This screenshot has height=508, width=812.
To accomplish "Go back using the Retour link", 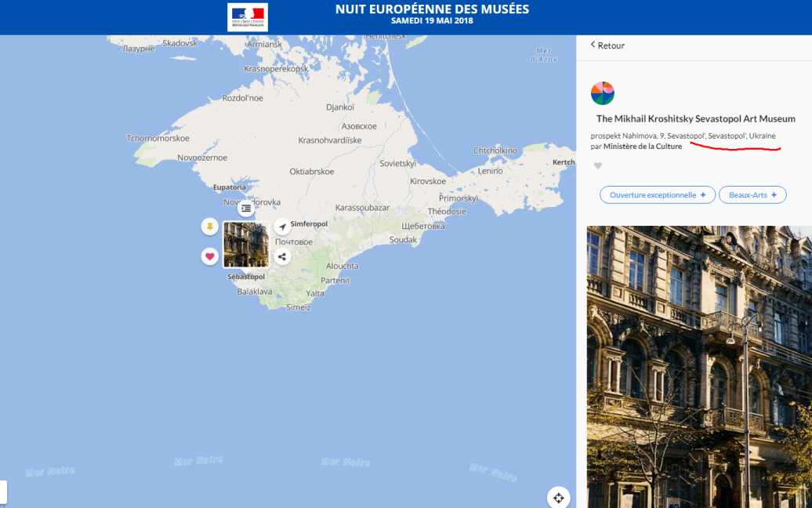I will (x=607, y=45).
